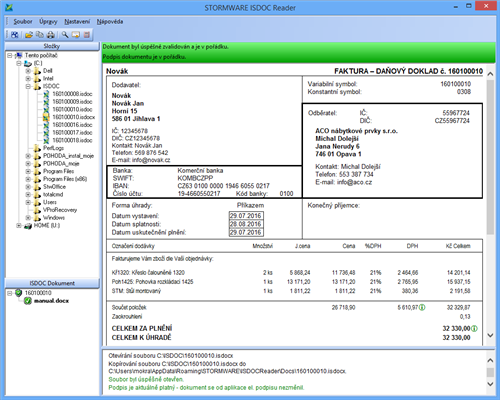
Task: Click the log panel scroll-down arrow
Action: tap(490, 384)
